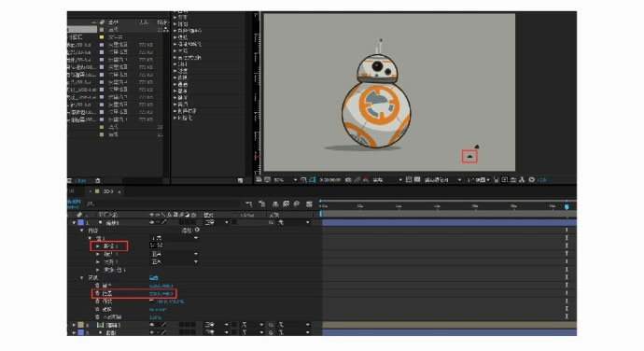Open the viewer zoom 50% dropdown

pyautogui.click(x=285, y=179)
